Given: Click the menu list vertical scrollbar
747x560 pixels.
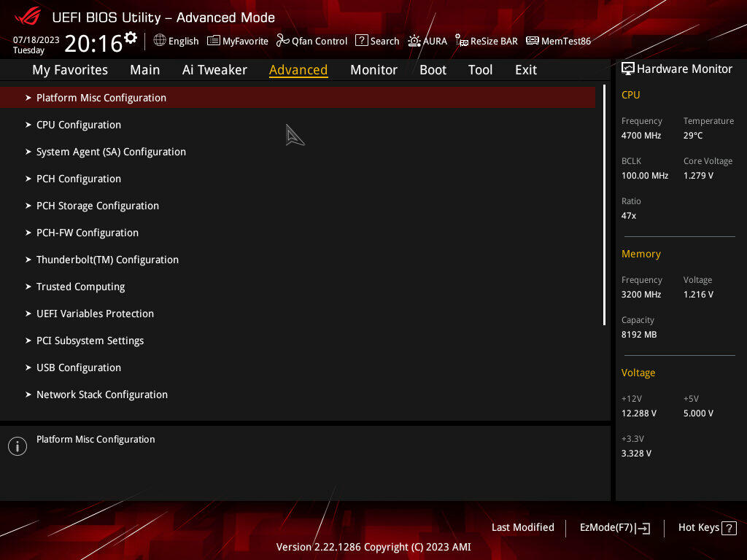Looking at the screenshot, I should 604,205.
